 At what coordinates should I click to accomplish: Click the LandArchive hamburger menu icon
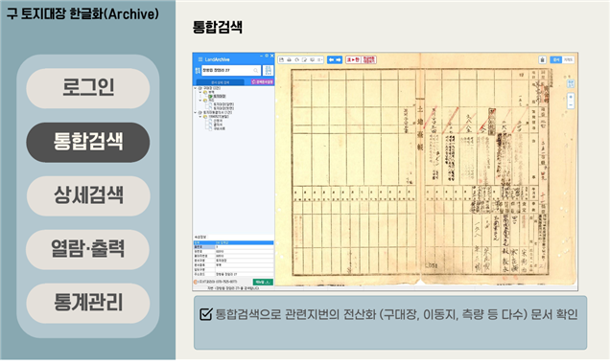click(200, 59)
